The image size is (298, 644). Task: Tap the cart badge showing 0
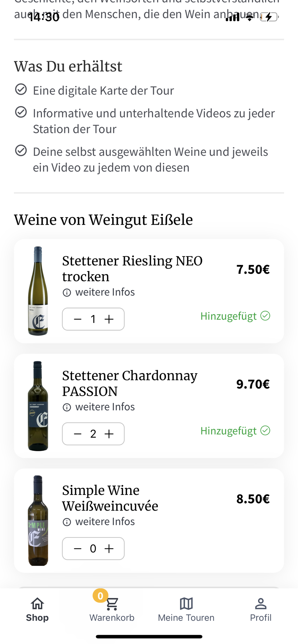point(100,596)
